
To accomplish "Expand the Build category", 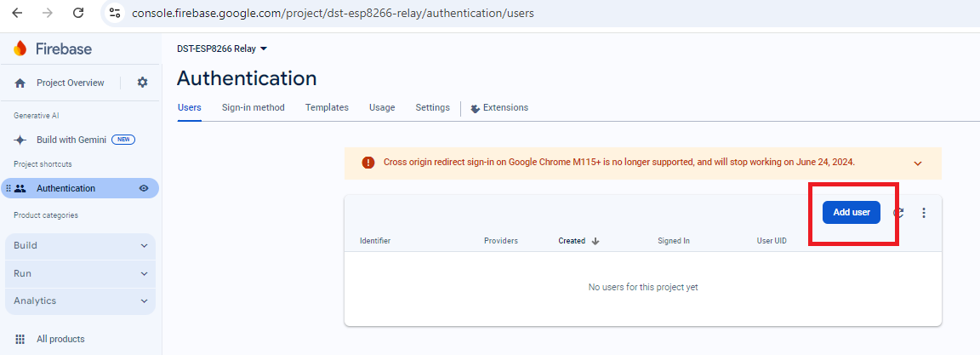I will (80, 245).
